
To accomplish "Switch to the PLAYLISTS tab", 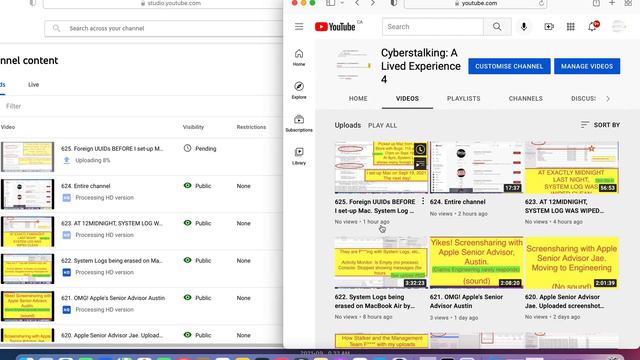I will tap(464, 99).
